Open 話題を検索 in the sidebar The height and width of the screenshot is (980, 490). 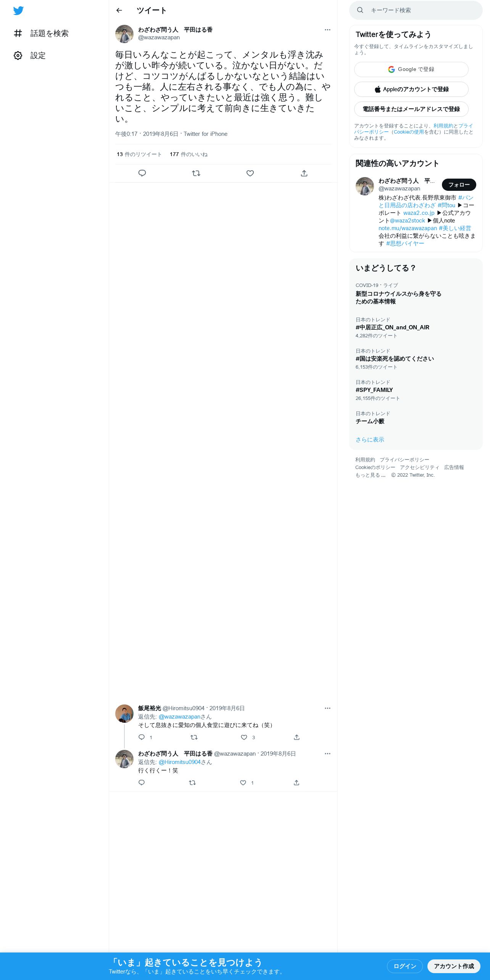[41, 34]
